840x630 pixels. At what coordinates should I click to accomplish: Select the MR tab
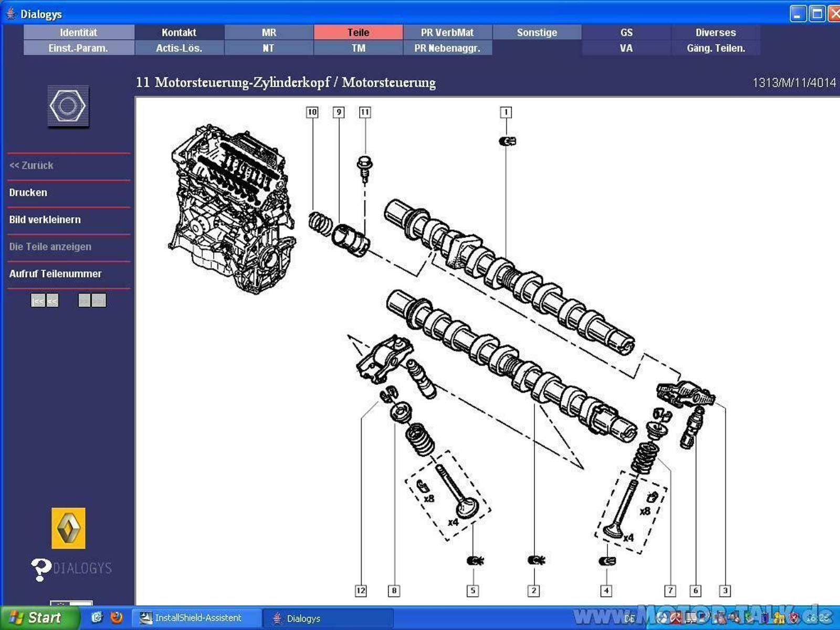[269, 32]
